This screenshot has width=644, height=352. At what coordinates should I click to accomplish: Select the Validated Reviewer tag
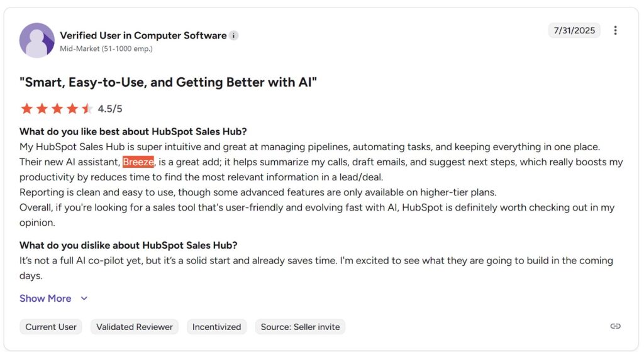click(x=135, y=327)
